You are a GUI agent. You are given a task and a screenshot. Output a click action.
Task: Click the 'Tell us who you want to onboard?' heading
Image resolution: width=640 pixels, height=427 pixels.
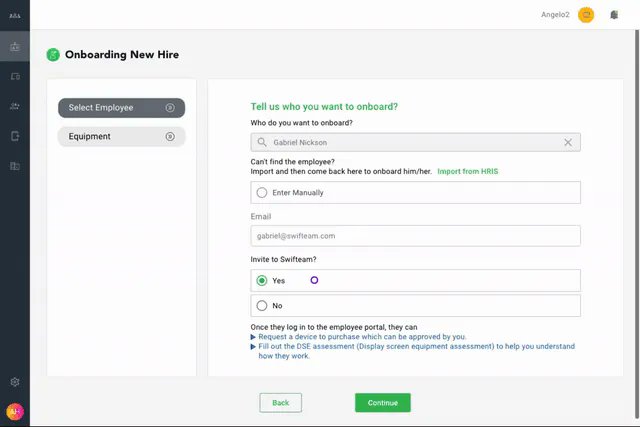(x=324, y=107)
